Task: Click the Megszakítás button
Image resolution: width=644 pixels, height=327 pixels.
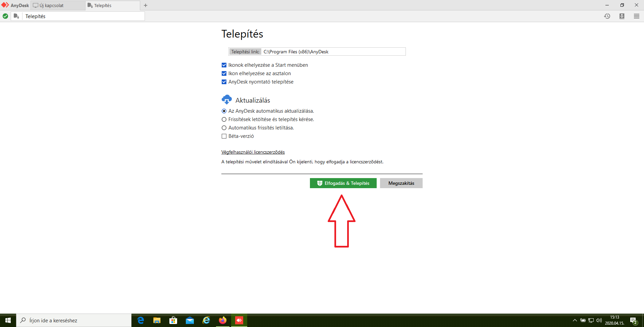Action: click(401, 183)
